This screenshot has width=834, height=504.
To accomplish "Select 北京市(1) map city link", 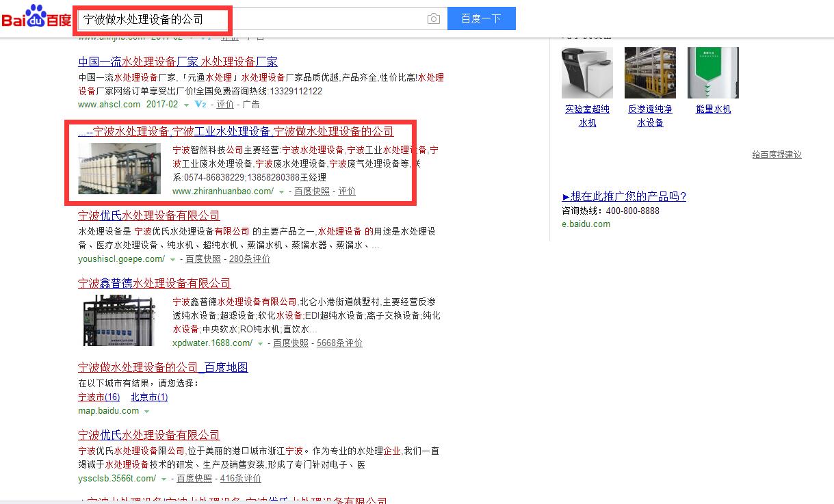I will 149,397.
